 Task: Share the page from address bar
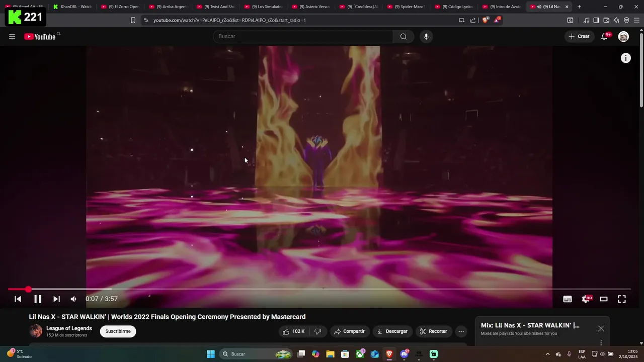[473, 20]
